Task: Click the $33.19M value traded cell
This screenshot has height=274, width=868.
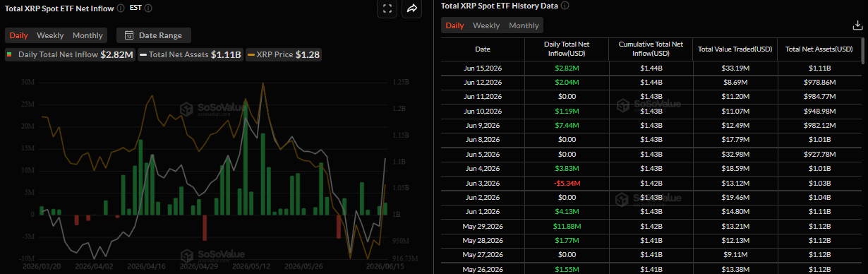Action: (x=735, y=69)
